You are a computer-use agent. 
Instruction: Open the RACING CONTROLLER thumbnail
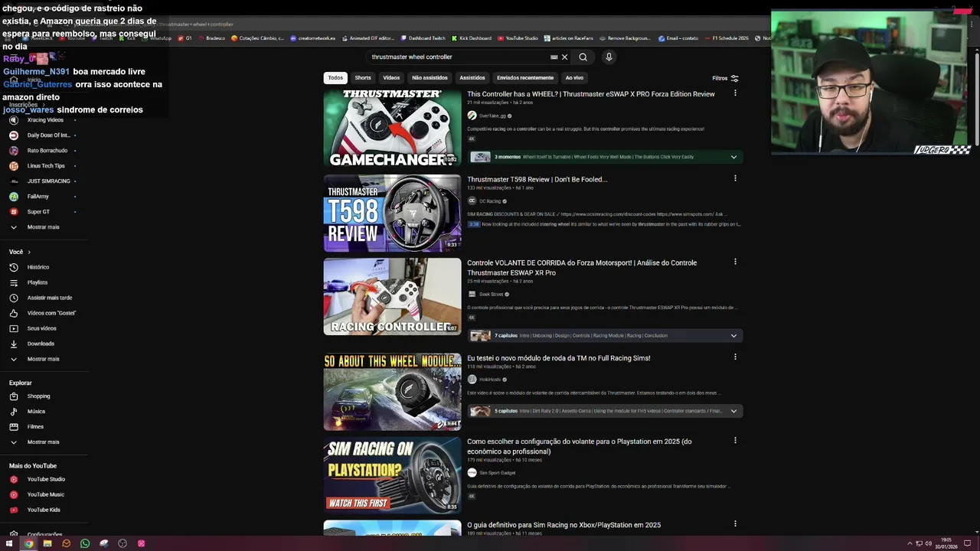tap(392, 296)
